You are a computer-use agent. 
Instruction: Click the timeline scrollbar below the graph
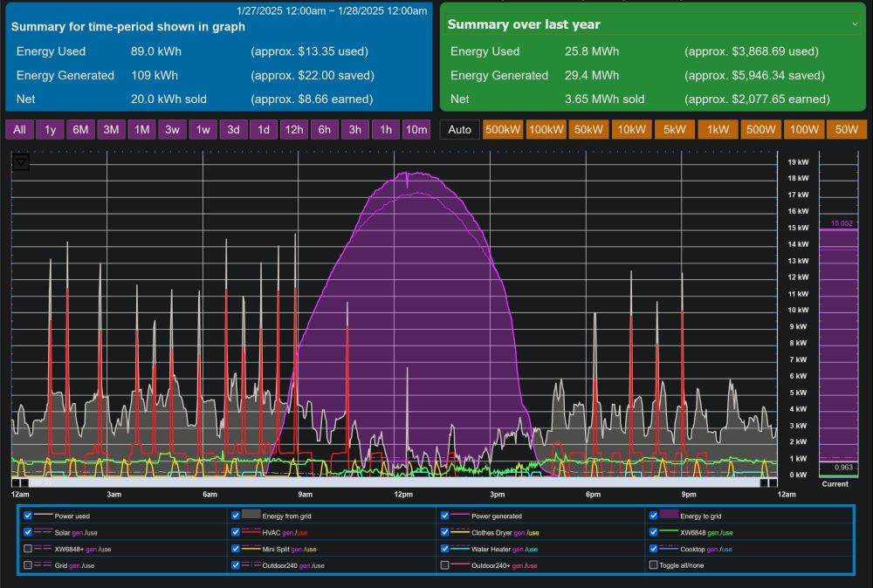393,482
